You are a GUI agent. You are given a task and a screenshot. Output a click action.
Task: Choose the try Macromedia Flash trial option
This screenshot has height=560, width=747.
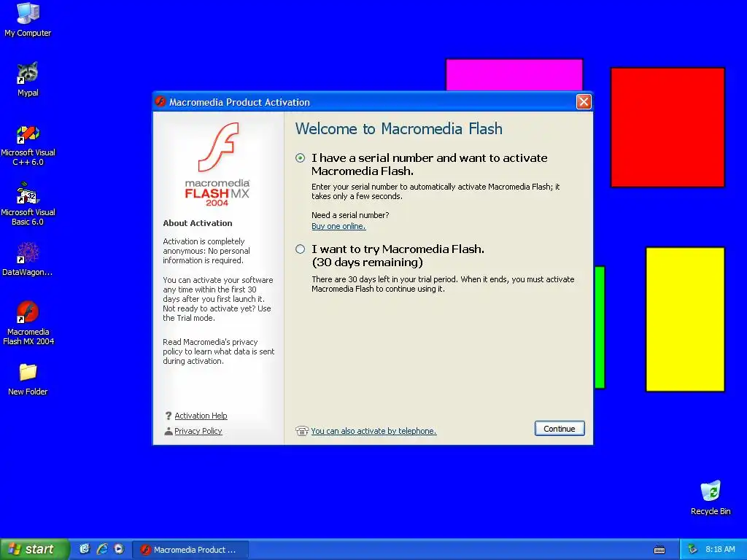coord(300,249)
